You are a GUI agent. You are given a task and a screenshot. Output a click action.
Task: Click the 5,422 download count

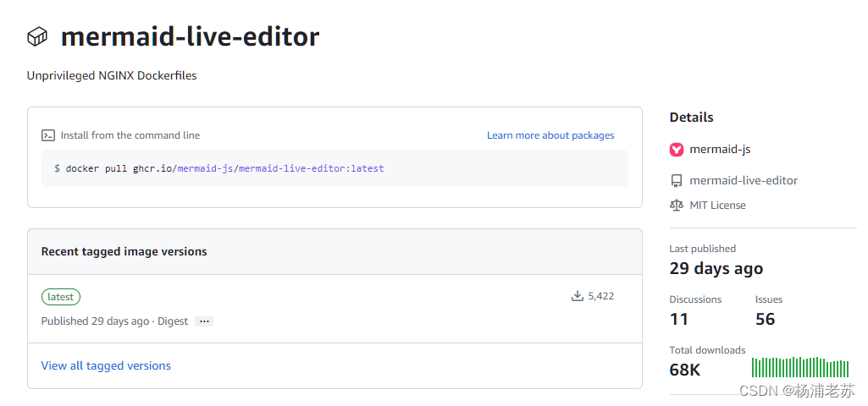click(x=601, y=297)
